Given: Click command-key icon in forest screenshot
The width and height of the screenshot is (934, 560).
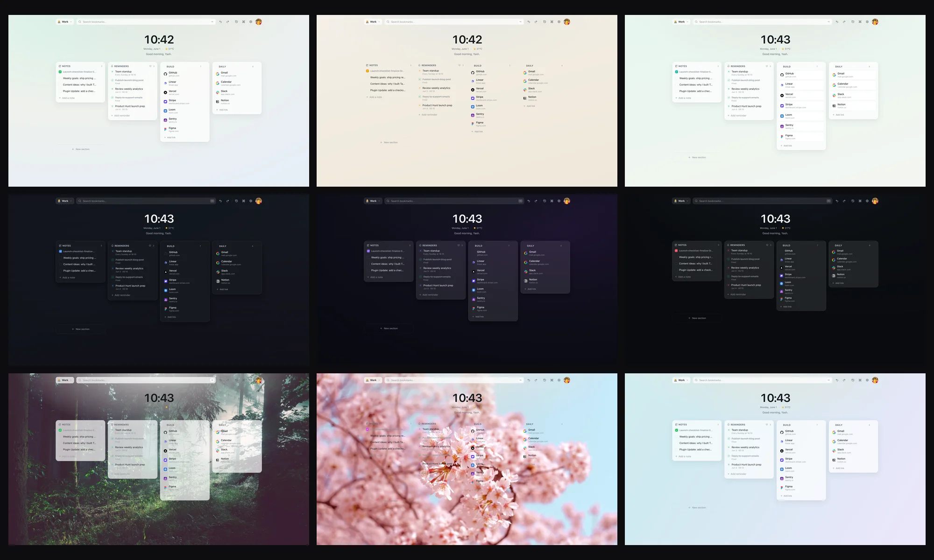Looking at the screenshot, I should 243,380.
